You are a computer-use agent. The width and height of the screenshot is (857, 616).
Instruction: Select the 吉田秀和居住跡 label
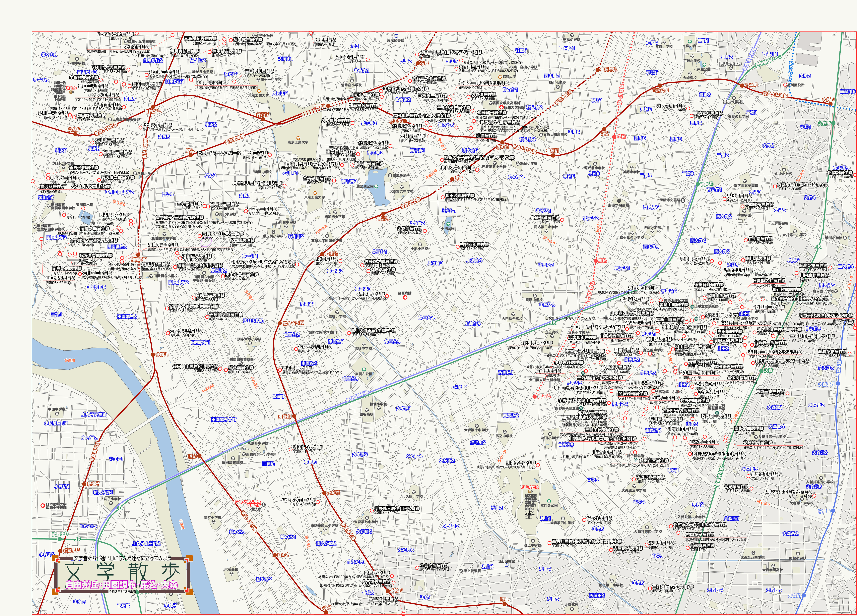coord(259,71)
